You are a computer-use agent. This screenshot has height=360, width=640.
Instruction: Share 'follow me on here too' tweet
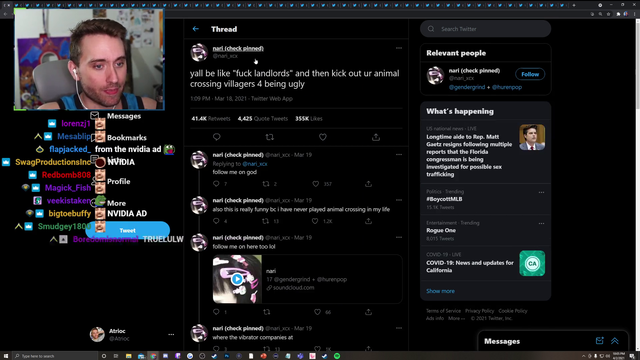(369, 312)
